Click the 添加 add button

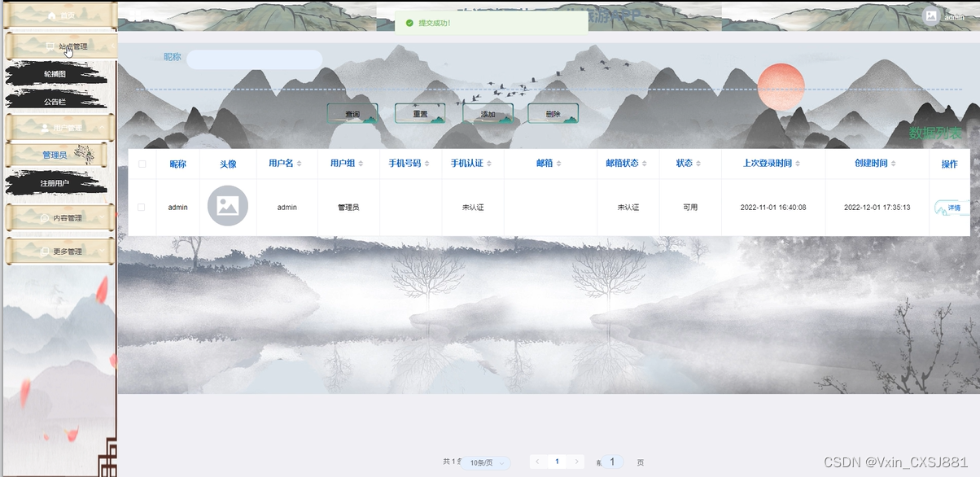(488, 114)
